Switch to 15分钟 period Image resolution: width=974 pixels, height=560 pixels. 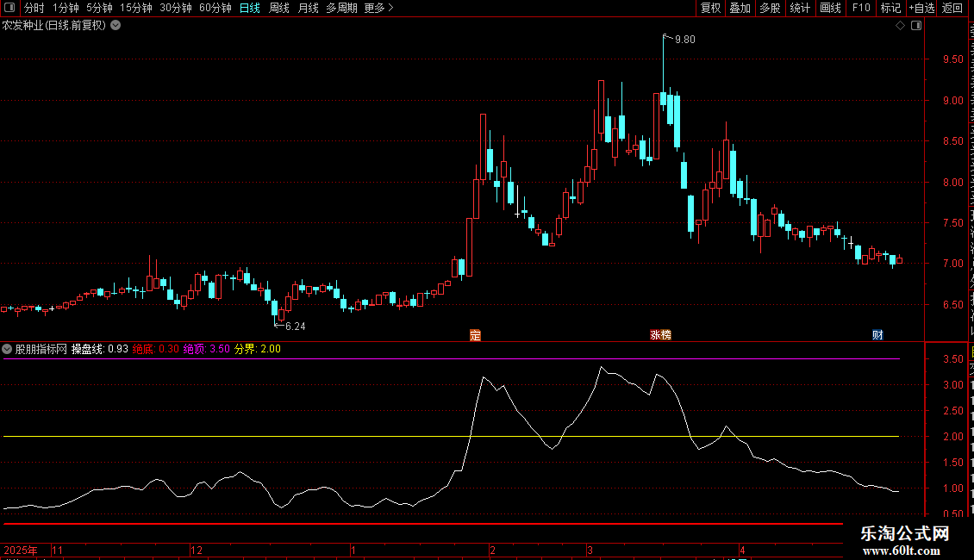(x=135, y=8)
